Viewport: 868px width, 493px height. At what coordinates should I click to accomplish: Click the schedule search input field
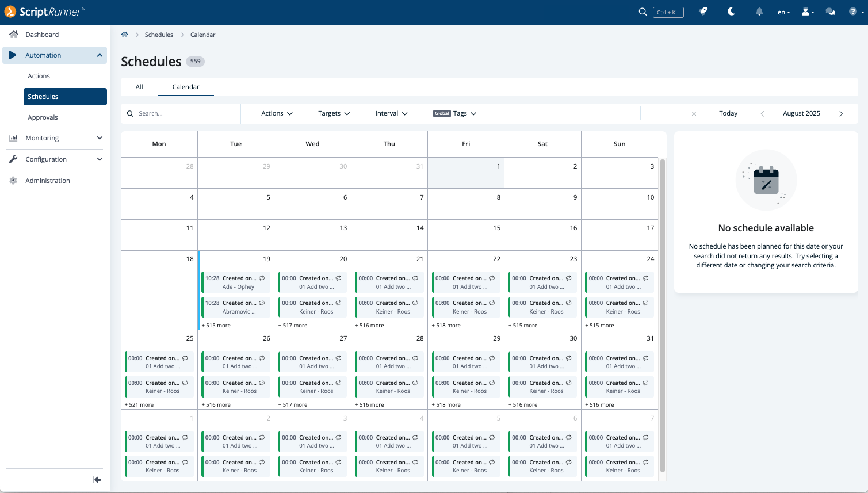point(184,113)
